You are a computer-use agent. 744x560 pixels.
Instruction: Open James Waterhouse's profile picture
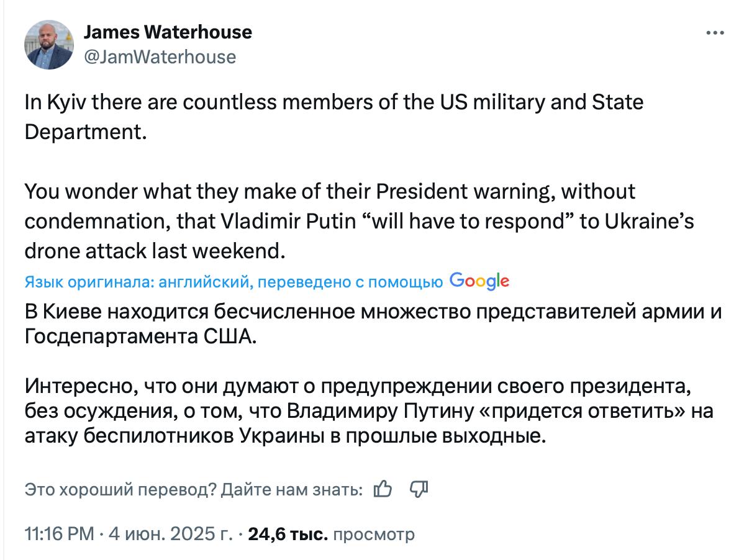click(49, 44)
